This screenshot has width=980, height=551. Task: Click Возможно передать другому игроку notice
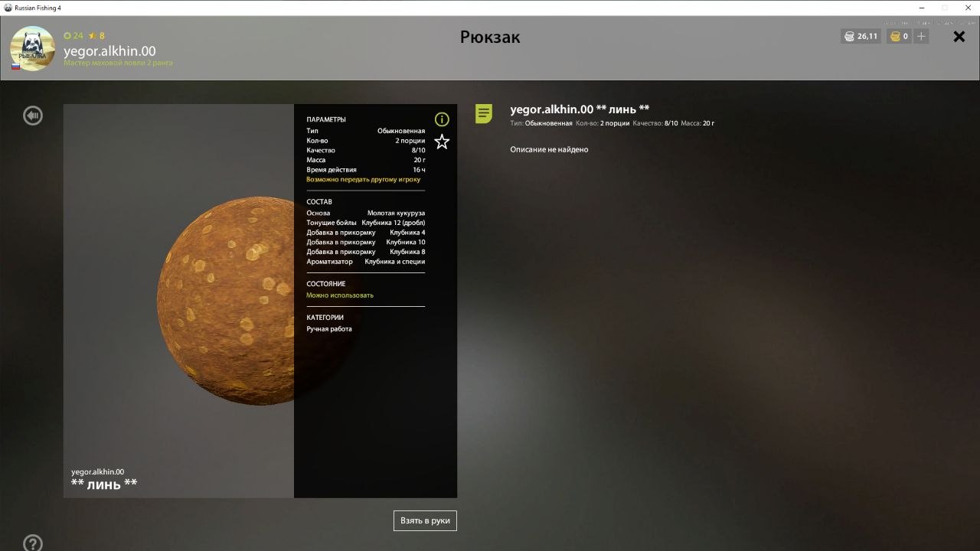(364, 180)
